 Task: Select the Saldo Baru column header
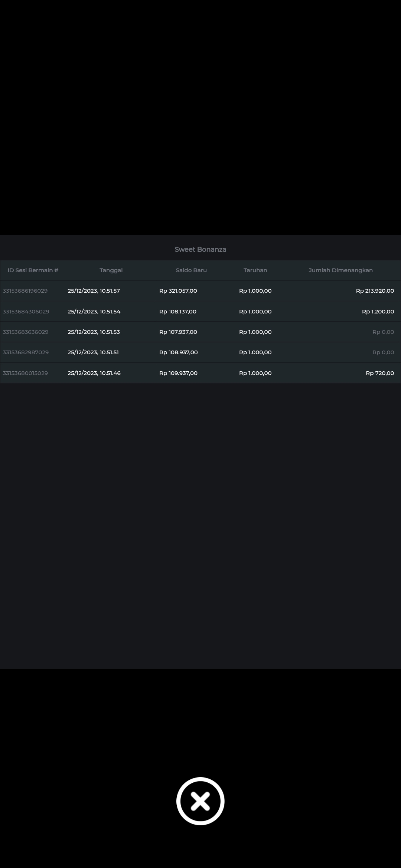191,270
